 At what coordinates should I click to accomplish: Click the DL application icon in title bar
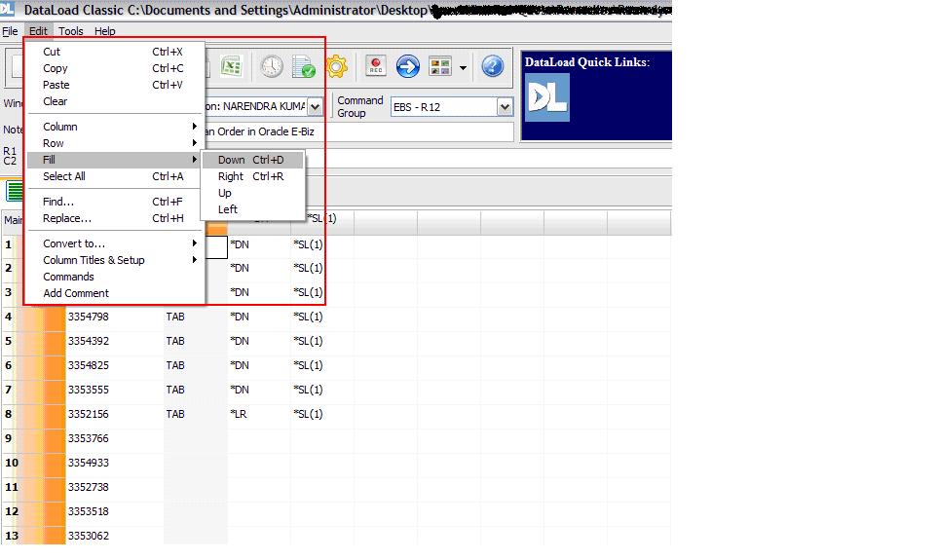[7, 9]
